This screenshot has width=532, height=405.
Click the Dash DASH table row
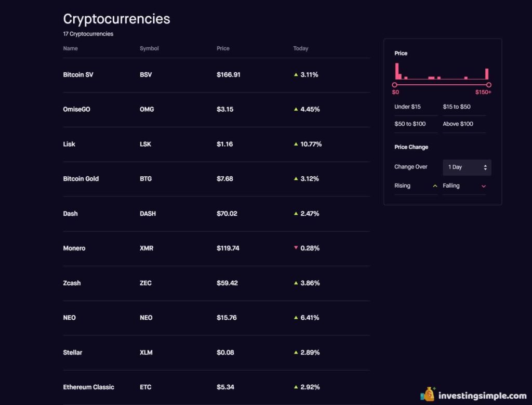click(217, 214)
